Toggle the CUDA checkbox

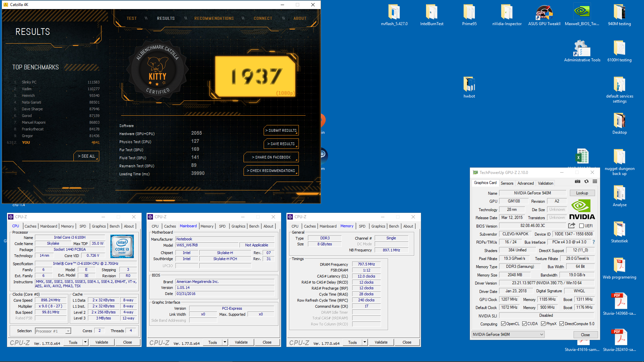tap(524, 324)
